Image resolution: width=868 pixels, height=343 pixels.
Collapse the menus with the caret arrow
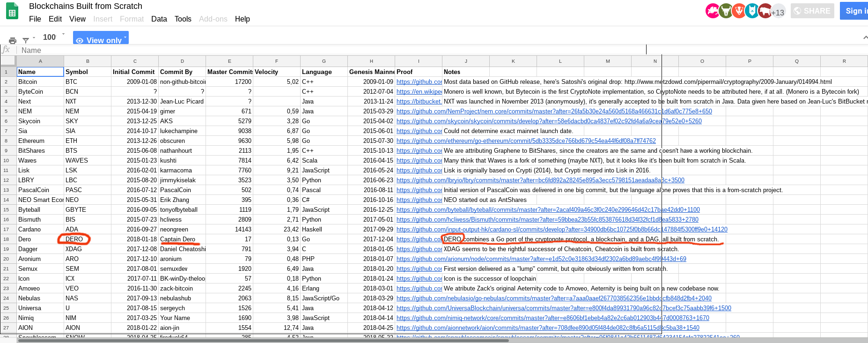coord(865,37)
